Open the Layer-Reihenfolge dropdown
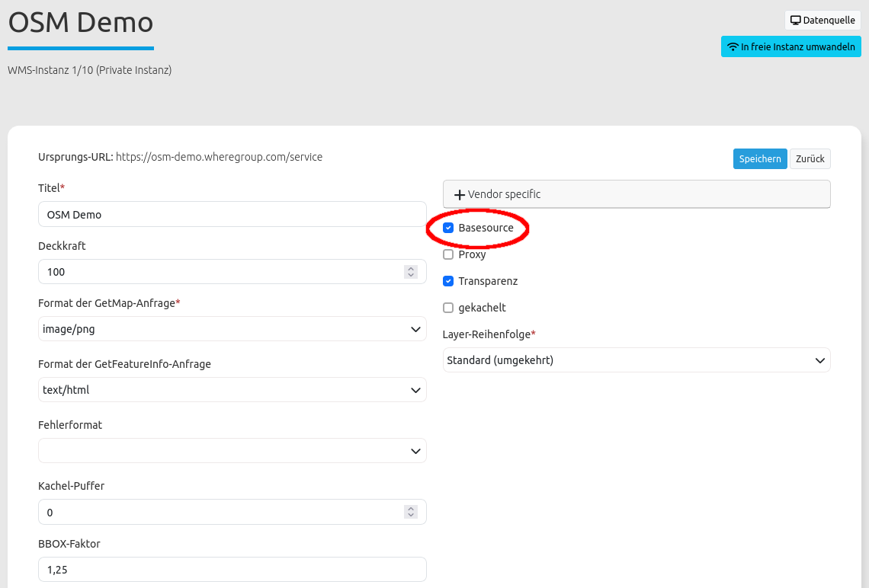This screenshot has width=869, height=588. (x=636, y=360)
